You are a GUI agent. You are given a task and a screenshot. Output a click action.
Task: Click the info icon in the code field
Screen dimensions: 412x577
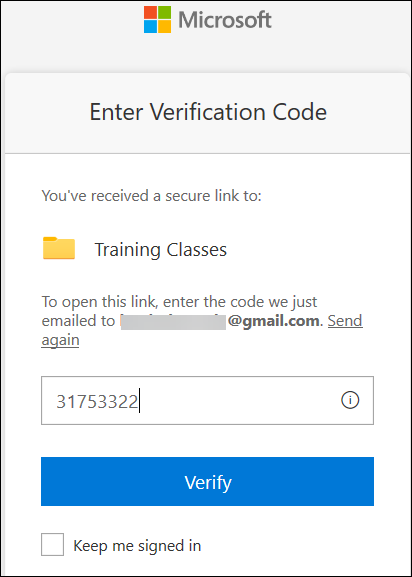[x=350, y=400]
